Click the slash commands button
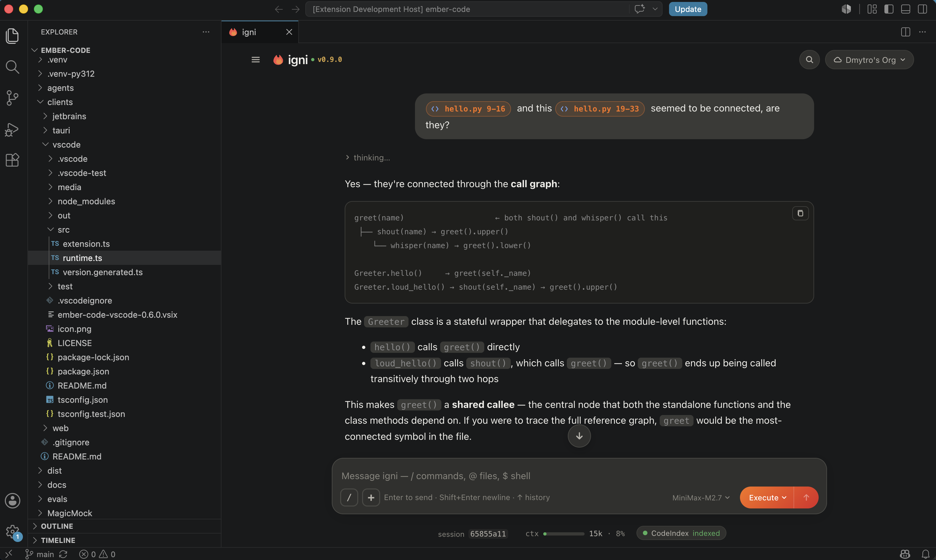Screen dimensions: 936x560 [x=349, y=497]
